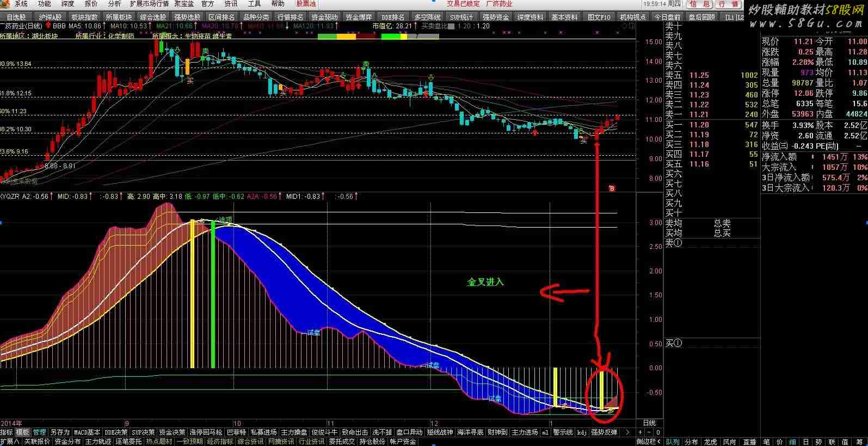Open the 工具 menu
The image size is (868, 446).
[x=255, y=4]
